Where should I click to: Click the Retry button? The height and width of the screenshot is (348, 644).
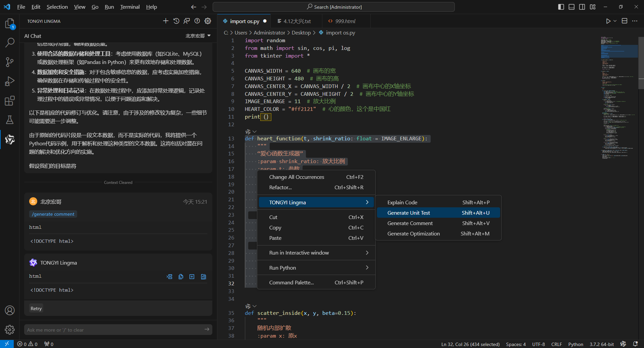coord(36,308)
